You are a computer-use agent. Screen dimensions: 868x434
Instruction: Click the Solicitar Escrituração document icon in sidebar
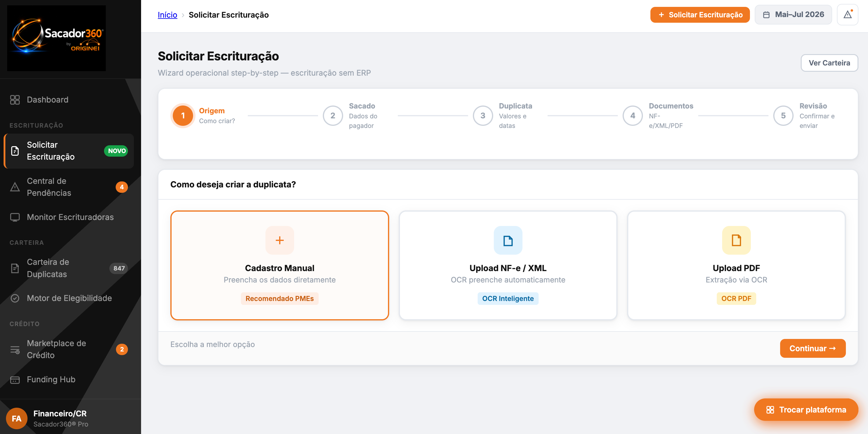pos(15,151)
